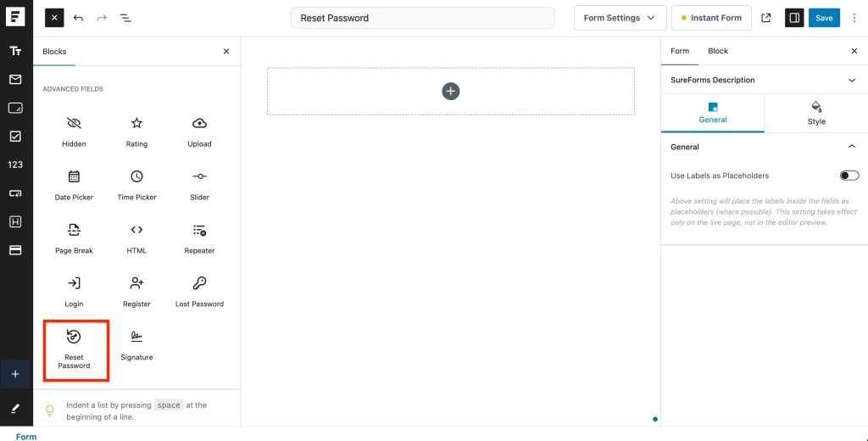Select the text field icon in sidebar
868x441 pixels.
point(15,51)
